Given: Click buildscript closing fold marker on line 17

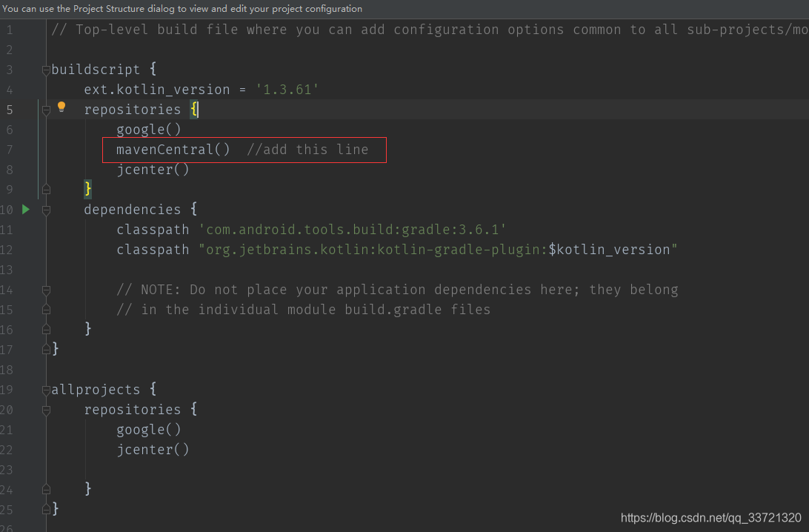Looking at the screenshot, I should (46, 349).
